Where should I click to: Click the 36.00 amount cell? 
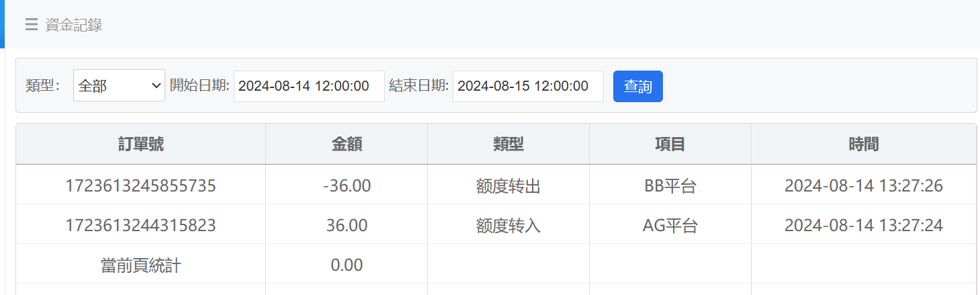(347, 226)
